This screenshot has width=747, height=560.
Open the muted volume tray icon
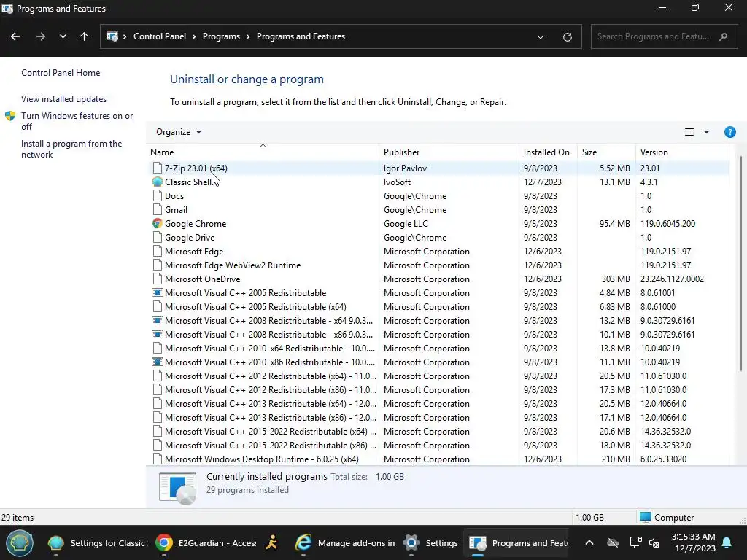click(x=655, y=542)
